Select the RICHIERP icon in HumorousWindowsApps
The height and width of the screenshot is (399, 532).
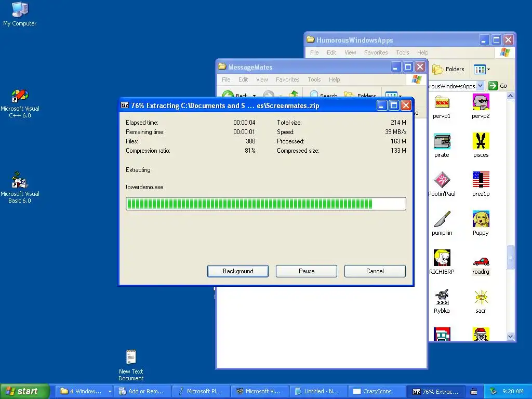point(442,262)
